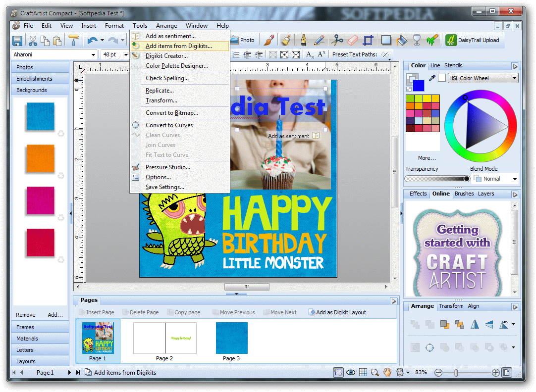Click the next page arrow in status bar

point(69,373)
